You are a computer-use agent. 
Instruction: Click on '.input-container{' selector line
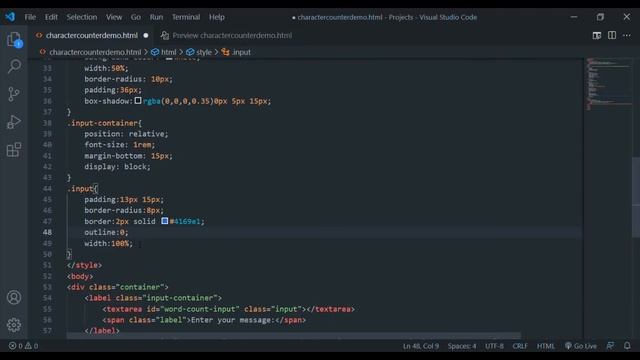click(x=104, y=123)
